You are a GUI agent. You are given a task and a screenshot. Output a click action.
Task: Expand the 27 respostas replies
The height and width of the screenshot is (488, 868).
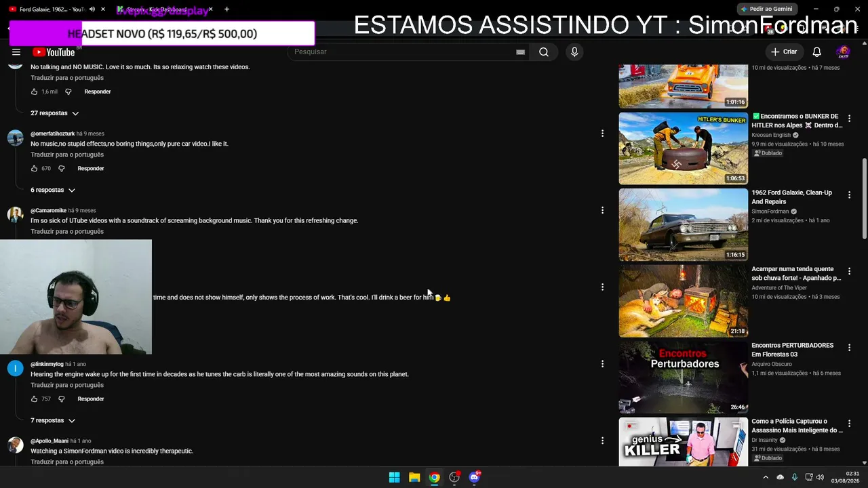pyautogui.click(x=55, y=113)
